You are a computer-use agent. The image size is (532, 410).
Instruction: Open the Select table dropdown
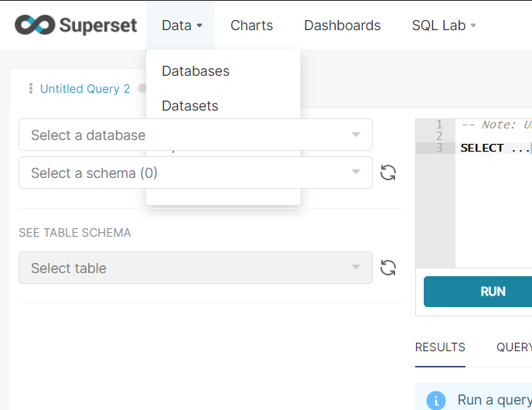click(x=196, y=268)
